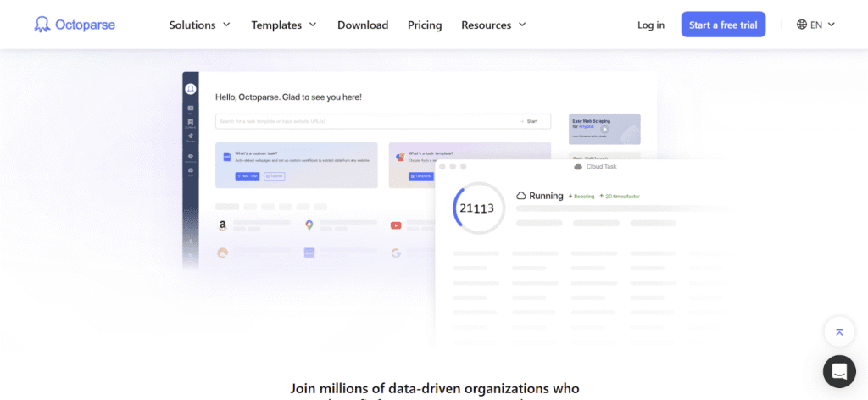Image resolution: width=868 pixels, height=400 pixels.
Task: Click the cloud icon beside Running
Action: click(x=521, y=196)
